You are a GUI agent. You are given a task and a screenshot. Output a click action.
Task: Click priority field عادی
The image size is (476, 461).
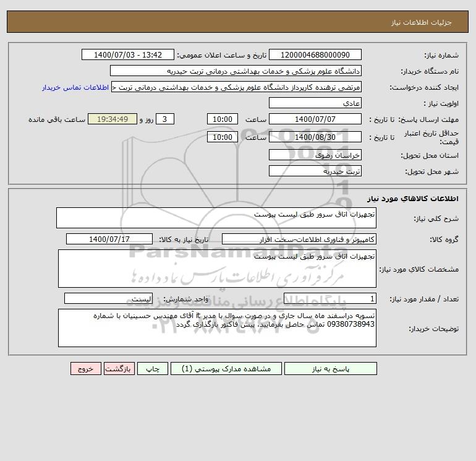click(315, 103)
